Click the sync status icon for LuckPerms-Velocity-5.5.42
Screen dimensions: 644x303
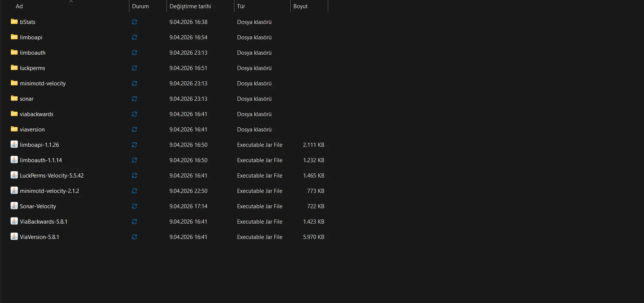(134, 176)
